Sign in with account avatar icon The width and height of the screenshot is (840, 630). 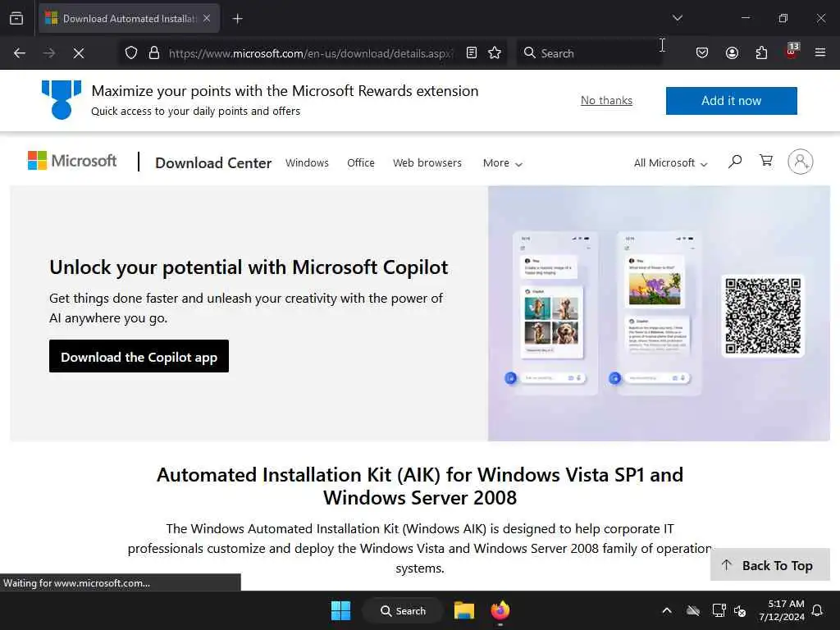801,162
